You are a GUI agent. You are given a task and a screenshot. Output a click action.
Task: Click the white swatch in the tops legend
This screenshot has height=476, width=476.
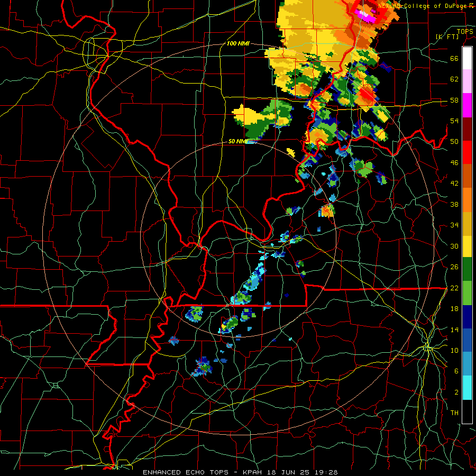(x=467, y=58)
